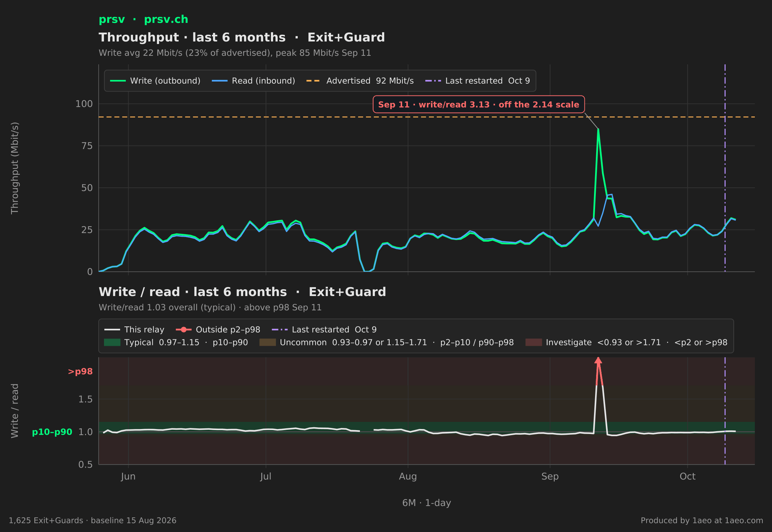Click the Oct x-axis label
The height and width of the screenshot is (532, 772).
click(687, 477)
